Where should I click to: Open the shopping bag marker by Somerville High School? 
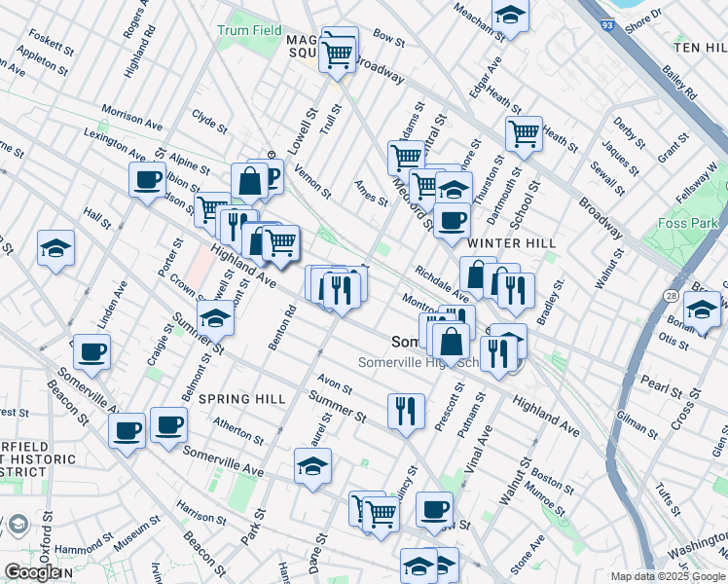[452, 343]
